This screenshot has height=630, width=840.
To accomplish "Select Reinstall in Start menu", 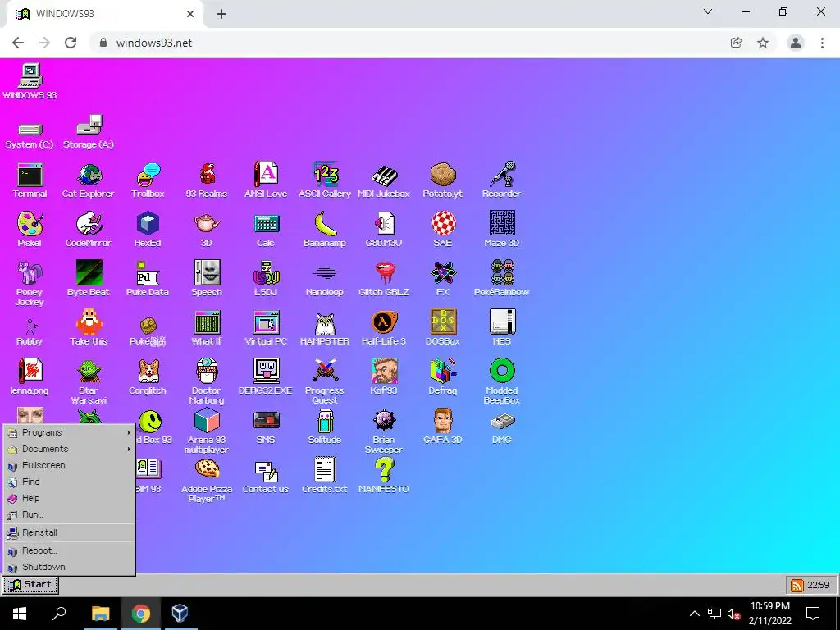I will [x=69, y=532].
